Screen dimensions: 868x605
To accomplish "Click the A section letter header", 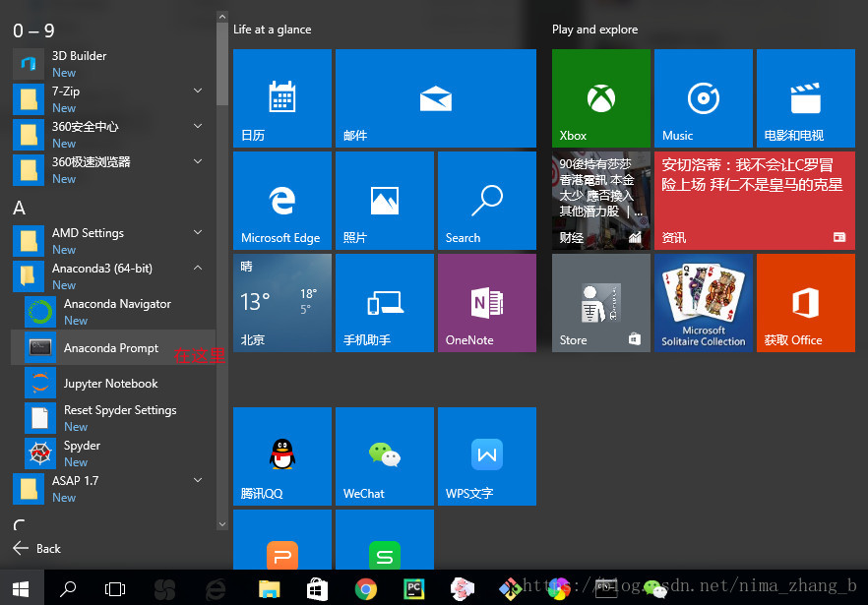I will [19, 208].
